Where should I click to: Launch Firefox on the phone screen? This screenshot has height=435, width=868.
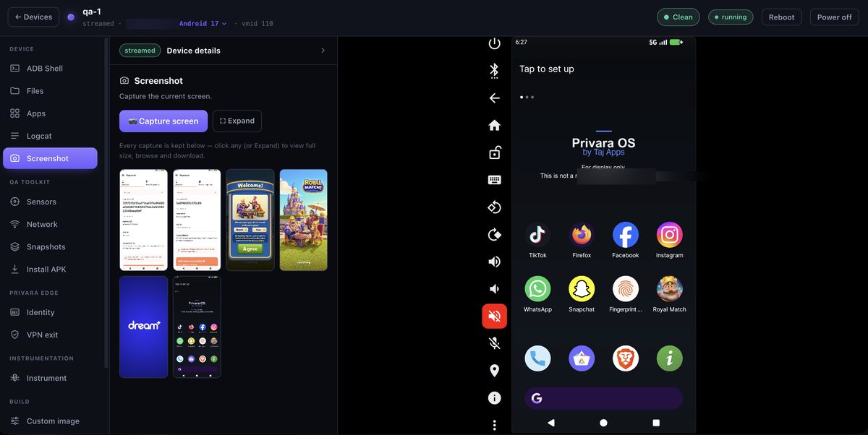click(x=582, y=235)
